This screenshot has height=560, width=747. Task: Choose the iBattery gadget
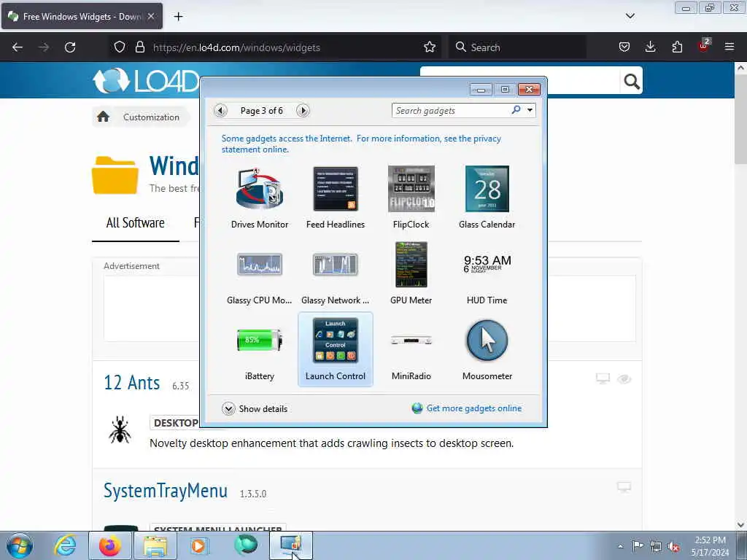(260, 349)
